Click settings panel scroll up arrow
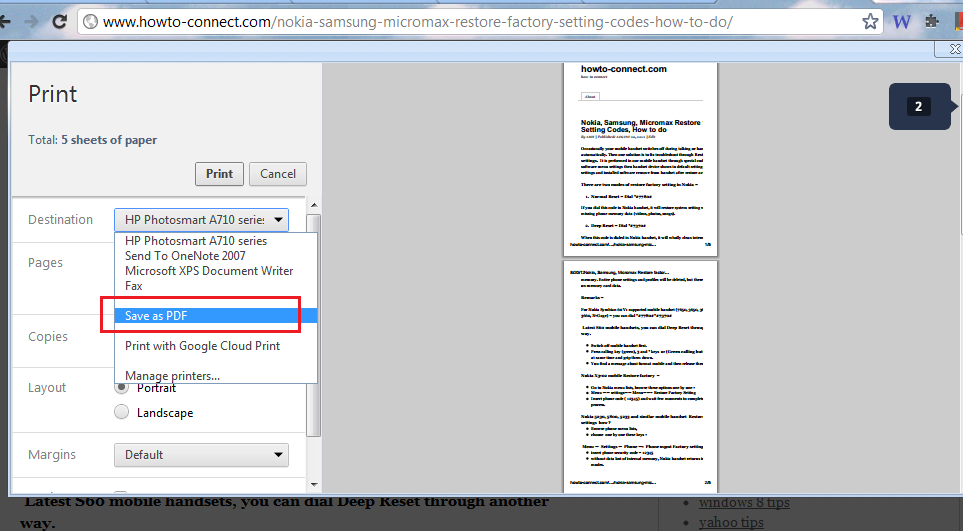Image resolution: width=963 pixels, height=531 pixels. [x=314, y=205]
